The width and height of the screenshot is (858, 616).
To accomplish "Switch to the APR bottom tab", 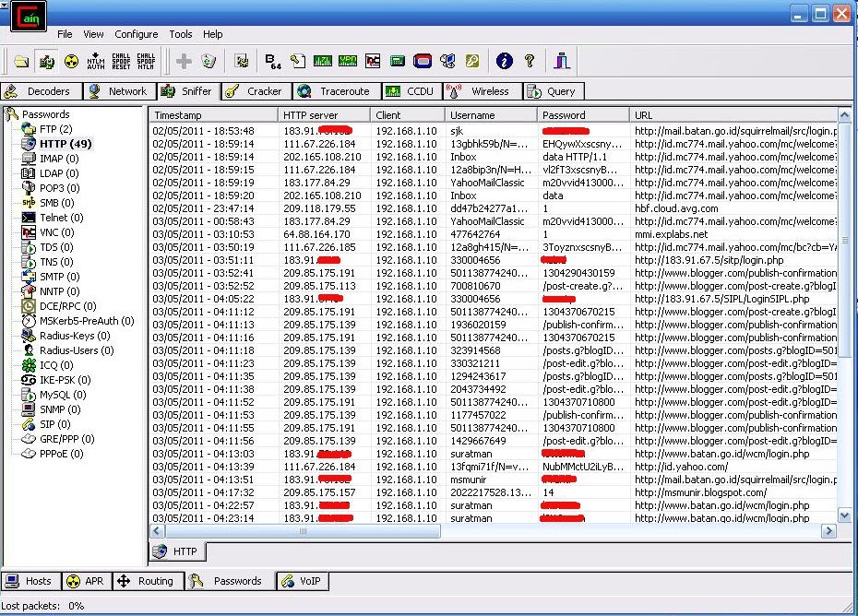I will click(87, 581).
